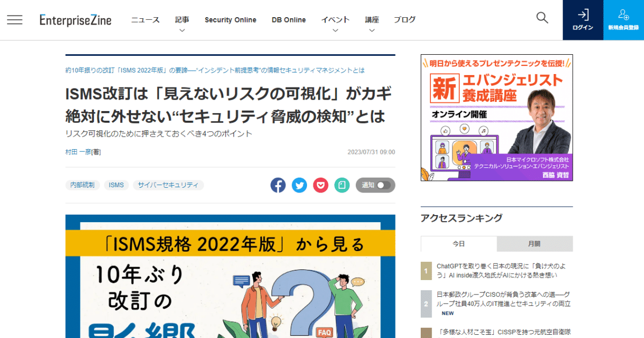Save the article to Pocket
Viewport: 644px width, 338px height.
(320, 185)
